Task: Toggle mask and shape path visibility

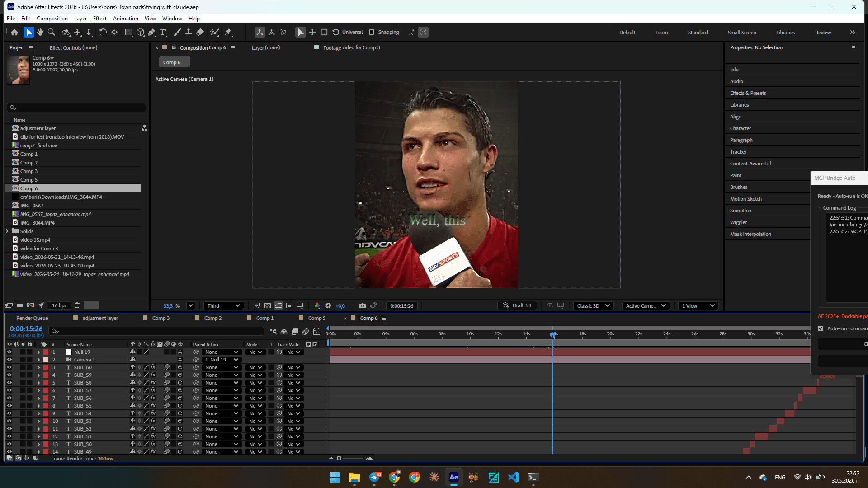Action: coord(278,306)
